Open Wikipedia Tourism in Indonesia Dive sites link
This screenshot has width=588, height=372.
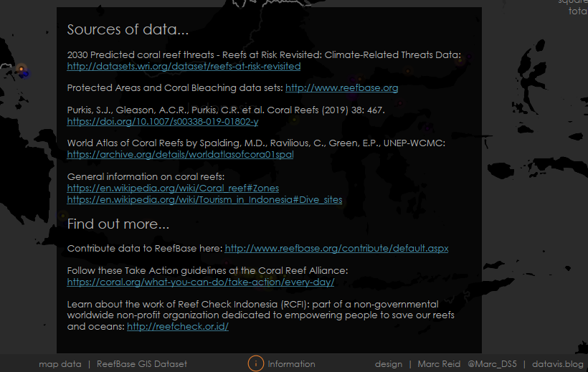[x=204, y=199]
